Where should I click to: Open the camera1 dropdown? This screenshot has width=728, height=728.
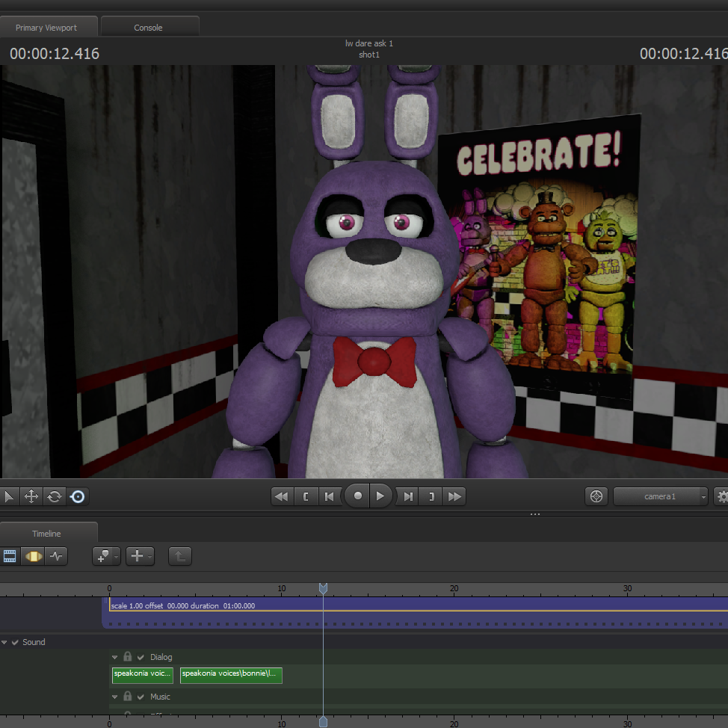[661, 496]
